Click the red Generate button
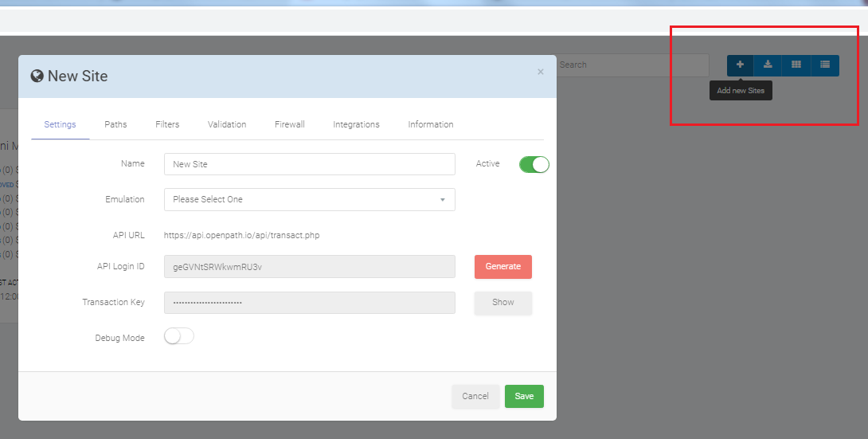 pyautogui.click(x=503, y=267)
